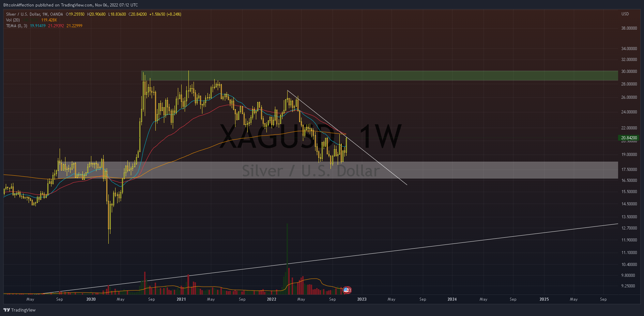Click the 2023 label on the time axis
Viewport: 644px width, 316px height.
pos(362,299)
